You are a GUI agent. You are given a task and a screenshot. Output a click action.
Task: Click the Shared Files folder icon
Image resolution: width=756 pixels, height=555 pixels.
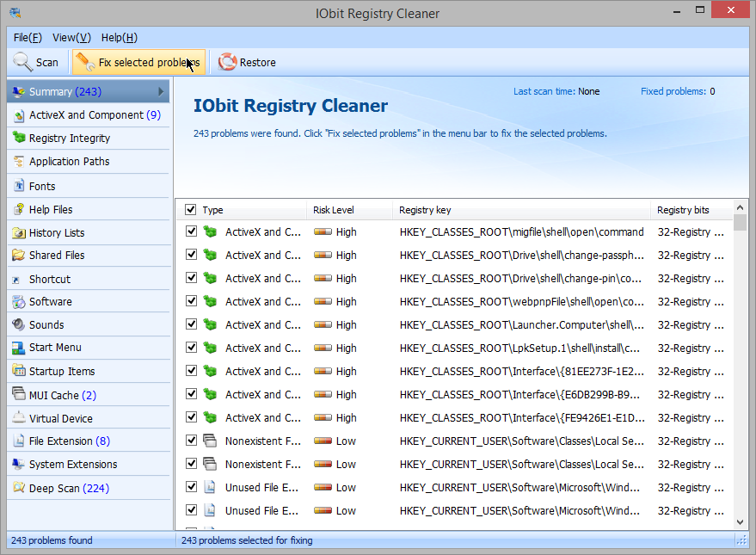(x=19, y=255)
